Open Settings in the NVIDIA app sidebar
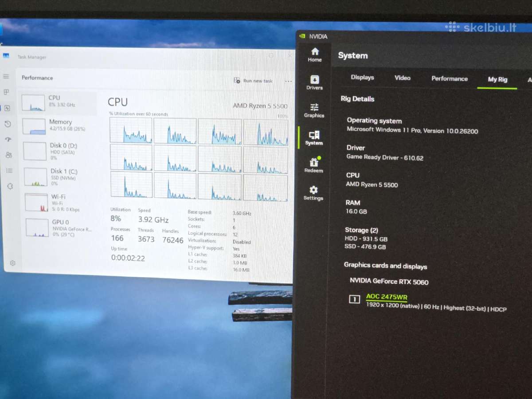The image size is (532, 399). [x=313, y=193]
